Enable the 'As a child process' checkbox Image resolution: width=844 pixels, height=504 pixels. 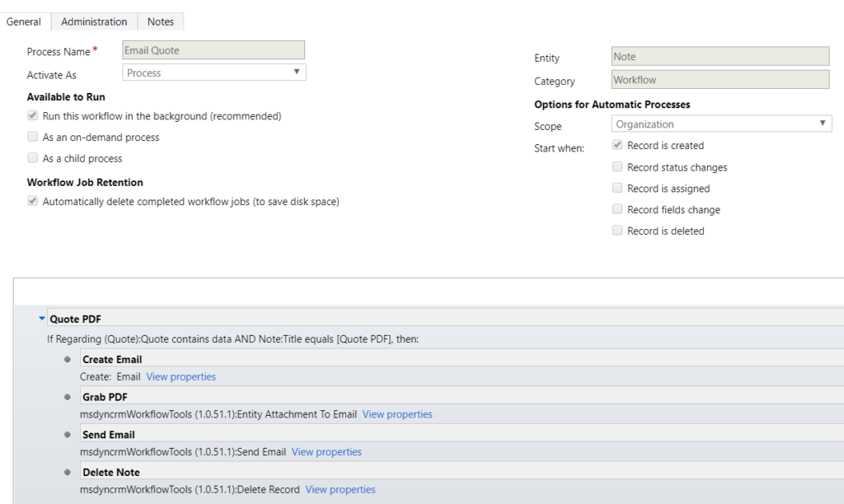(32, 156)
